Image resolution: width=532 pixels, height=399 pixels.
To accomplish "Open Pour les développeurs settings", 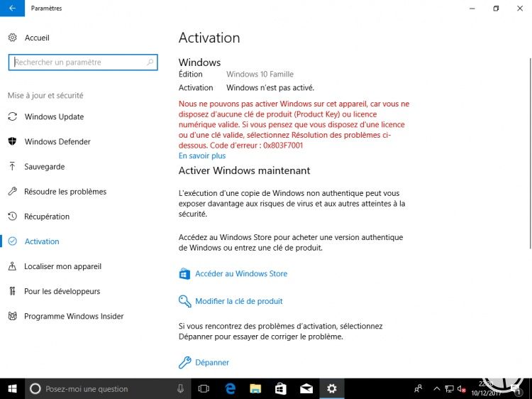I will pyautogui.click(x=62, y=291).
